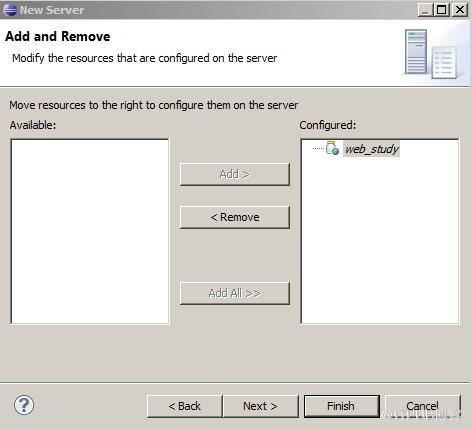The width and height of the screenshot is (472, 430).
Task: Click the Eclipse icon in title bar
Action: [10, 9]
